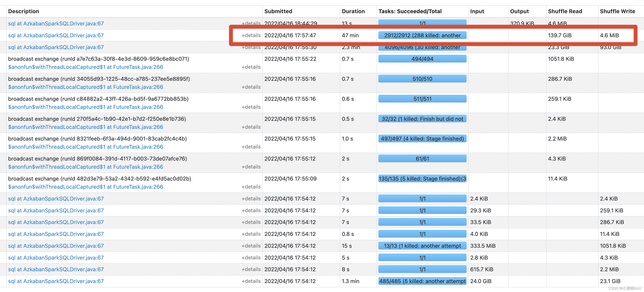This screenshot has height=292, width=644.
Task: Click the 2912/2912 task progress bar
Action: pos(422,35)
